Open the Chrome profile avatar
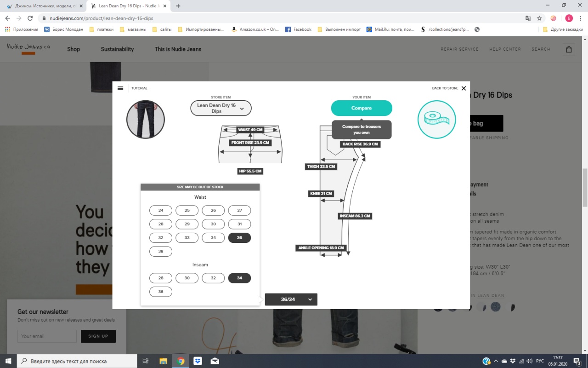Image resolution: width=588 pixels, height=368 pixels. click(x=569, y=18)
